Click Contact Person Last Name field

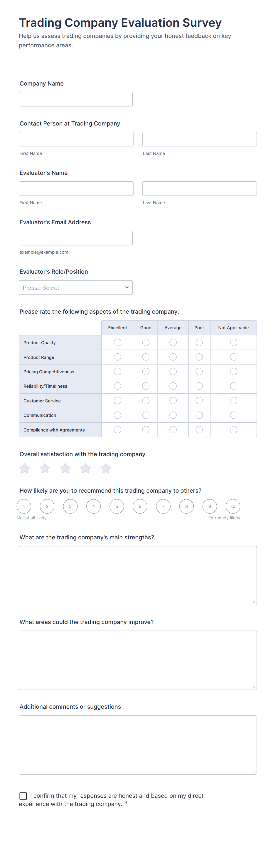pos(199,139)
